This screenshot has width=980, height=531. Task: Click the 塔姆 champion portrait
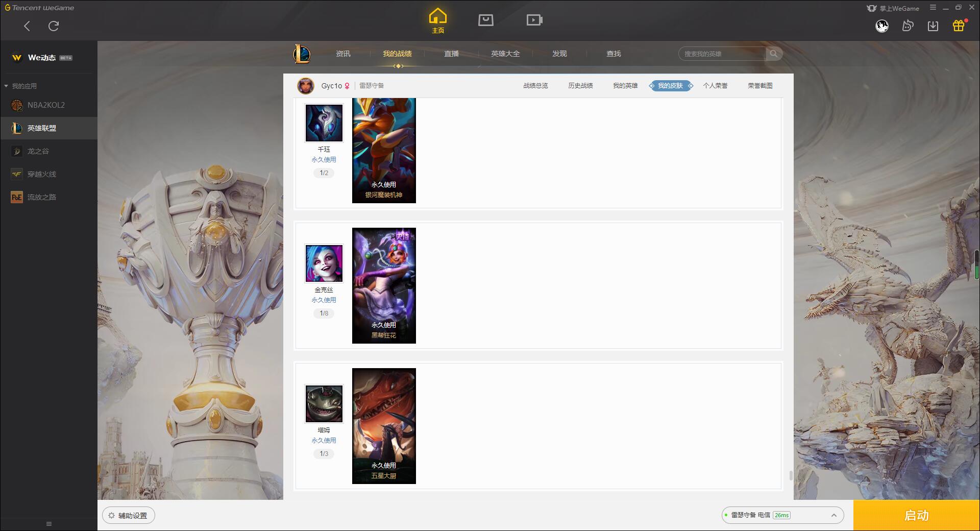point(324,403)
